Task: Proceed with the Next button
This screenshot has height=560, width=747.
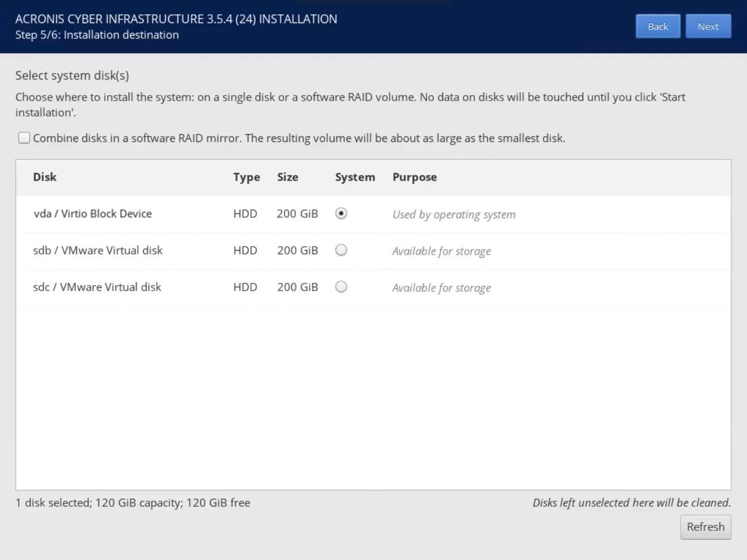Action: [x=707, y=27]
